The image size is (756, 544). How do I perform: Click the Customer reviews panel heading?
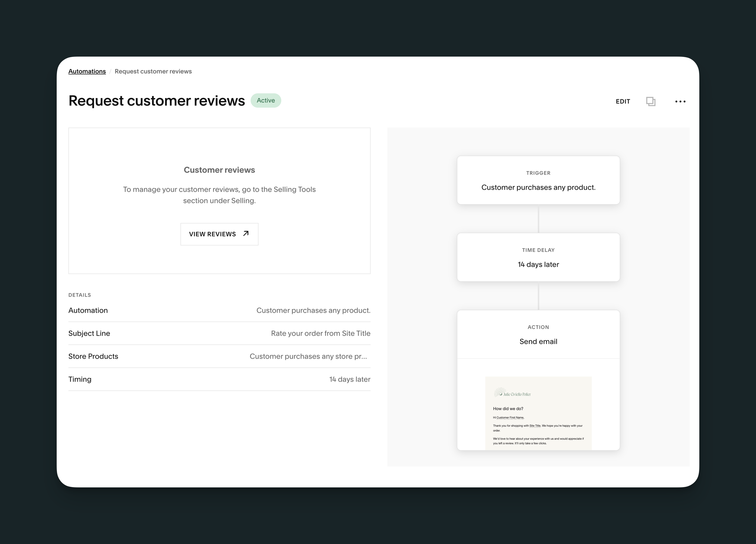click(x=219, y=170)
